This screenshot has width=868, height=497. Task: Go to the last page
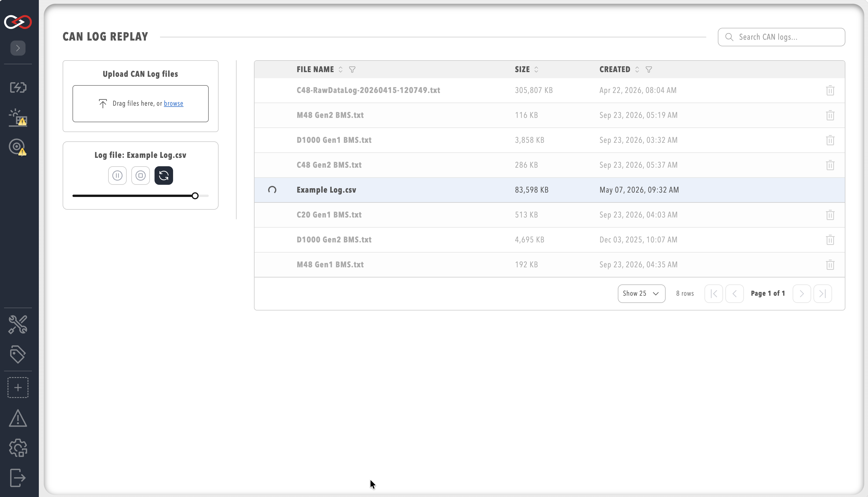pyautogui.click(x=822, y=294)
